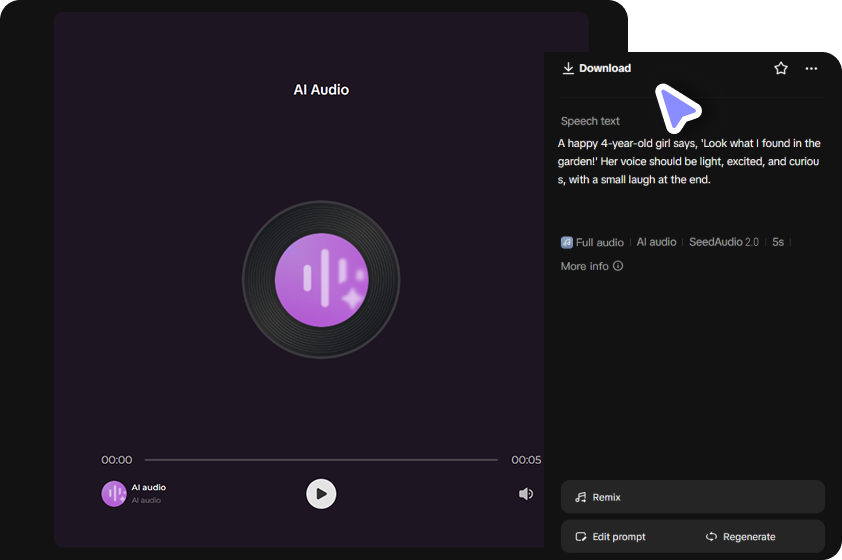Favorite this audio with the star icon
842x560 pixels.
click(781, 68)
